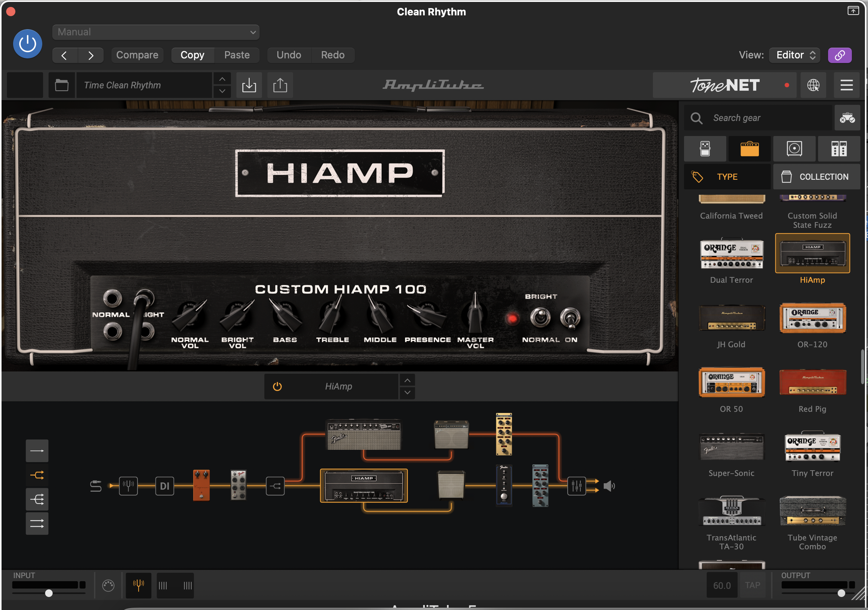Choose the two-path split signal chain layout
The width and height of the screenshot is (868, 610).
[37, 475]
